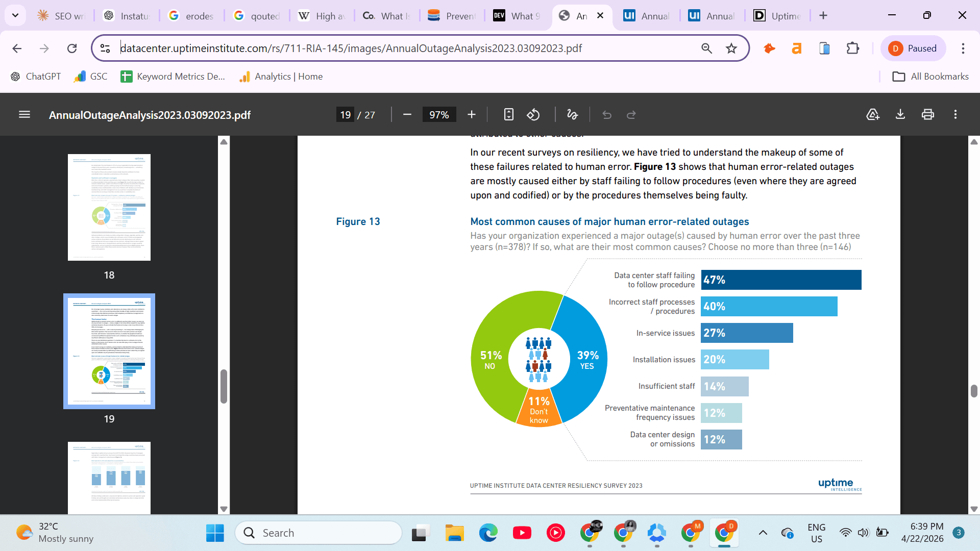Click the 97% zoom level field
This screenshot has height=551, width=980.
(x=439, y=115)
